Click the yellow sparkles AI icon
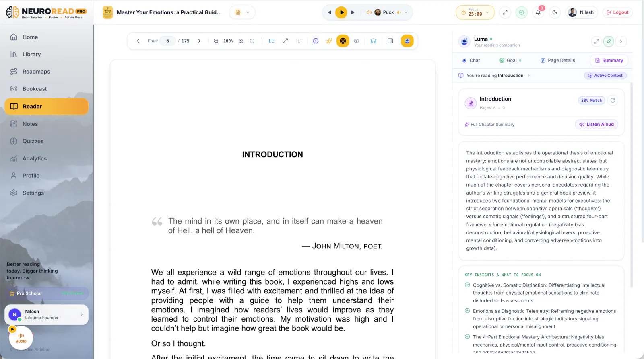Image resolution: width=644 pixels, height=359 pixels. pos(329,41)
